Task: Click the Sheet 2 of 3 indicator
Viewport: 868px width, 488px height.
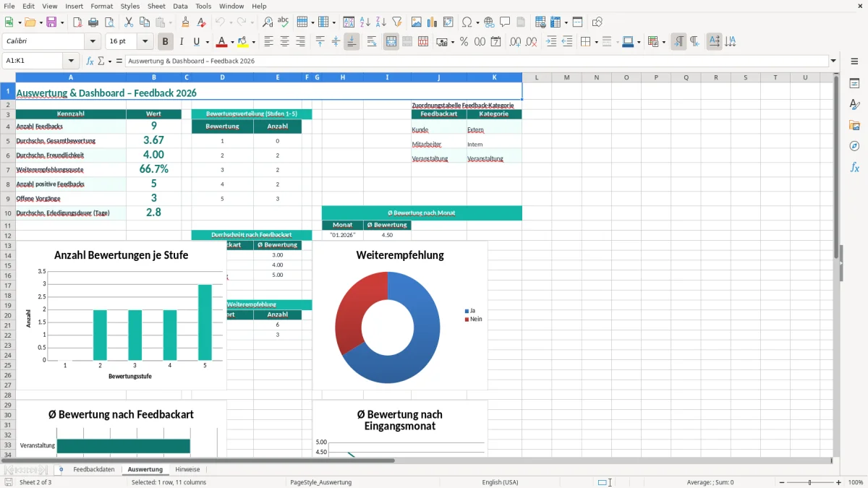Action: (35, 482)
